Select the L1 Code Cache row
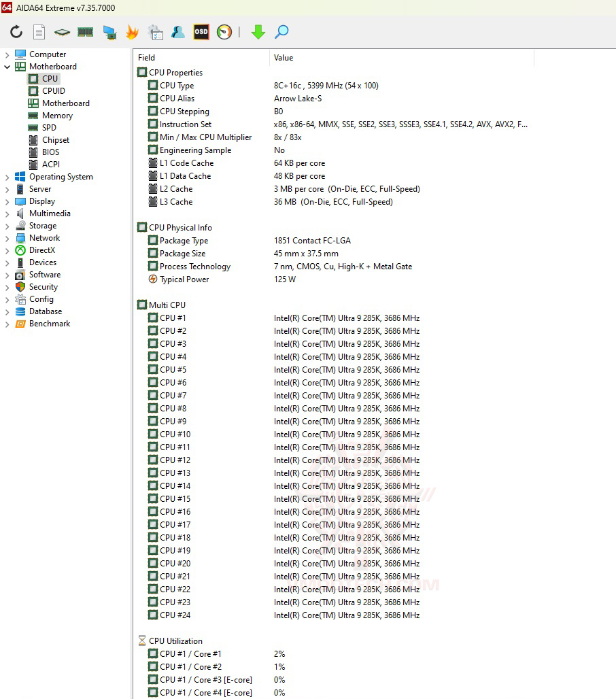Viewport: 616px width, 699px height. click(333, 163)
